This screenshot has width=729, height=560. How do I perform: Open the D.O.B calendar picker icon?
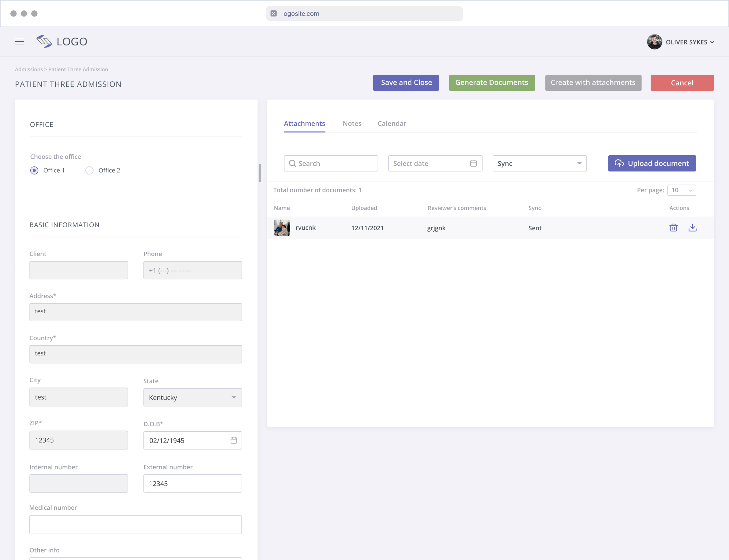[x=234, y=440]
